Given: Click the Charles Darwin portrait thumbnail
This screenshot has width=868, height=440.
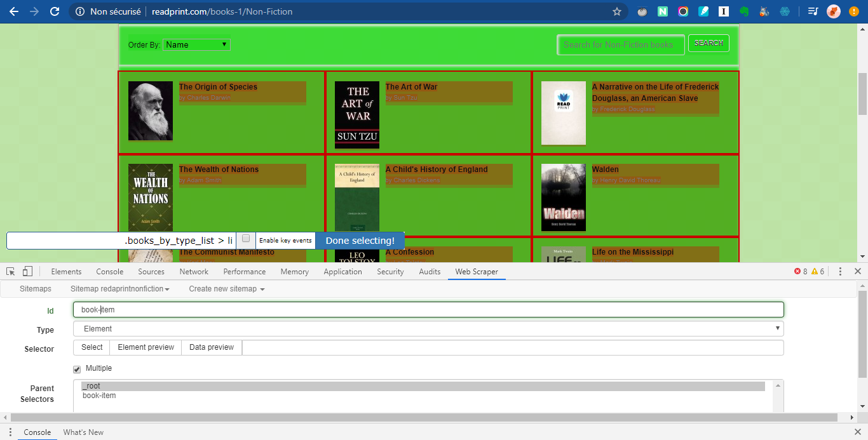Looking at the screenshot, I should 151,110.
